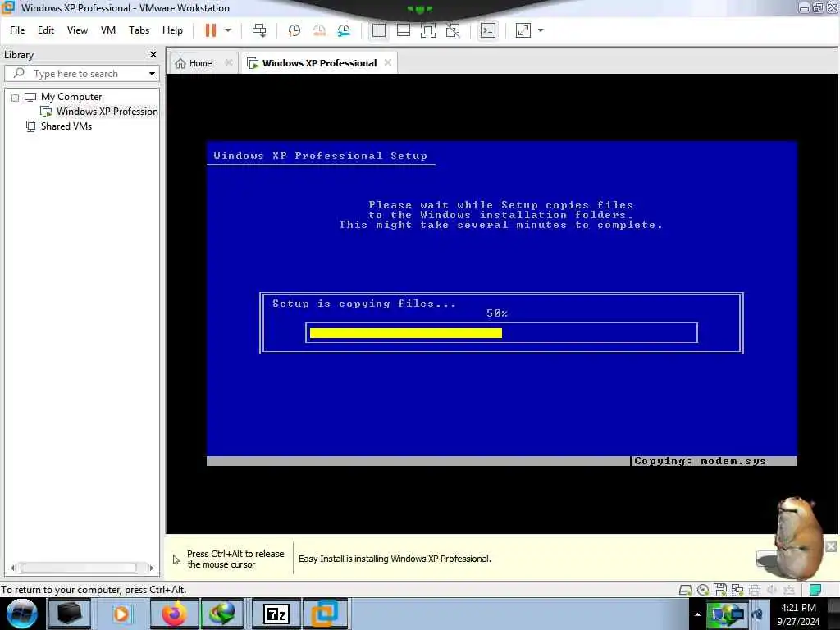This screenshot has height=630, width=840.
Task: Open the library search dropdown arrow
Action: tap(152, 73)
